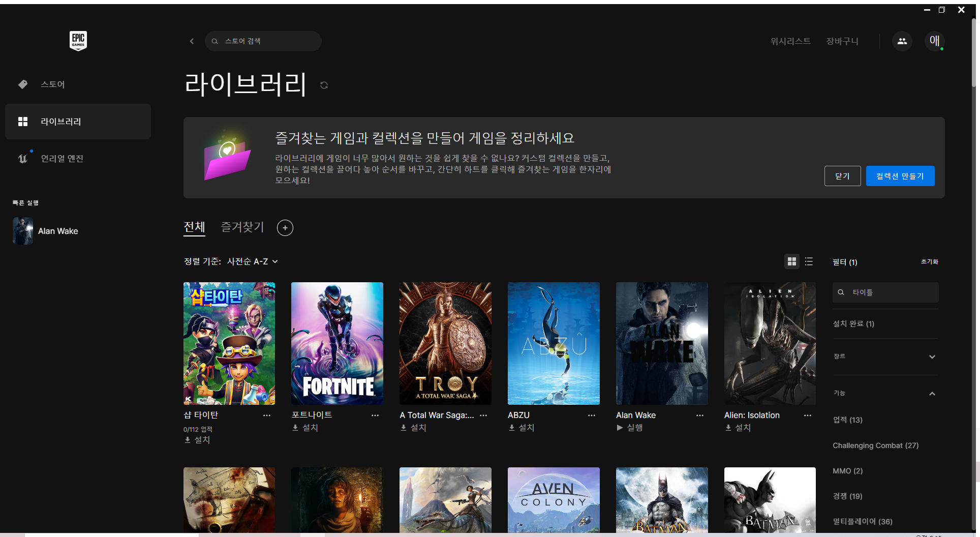Refresh the library with the sync icon
980x537 pixels.
click(324, 85)
